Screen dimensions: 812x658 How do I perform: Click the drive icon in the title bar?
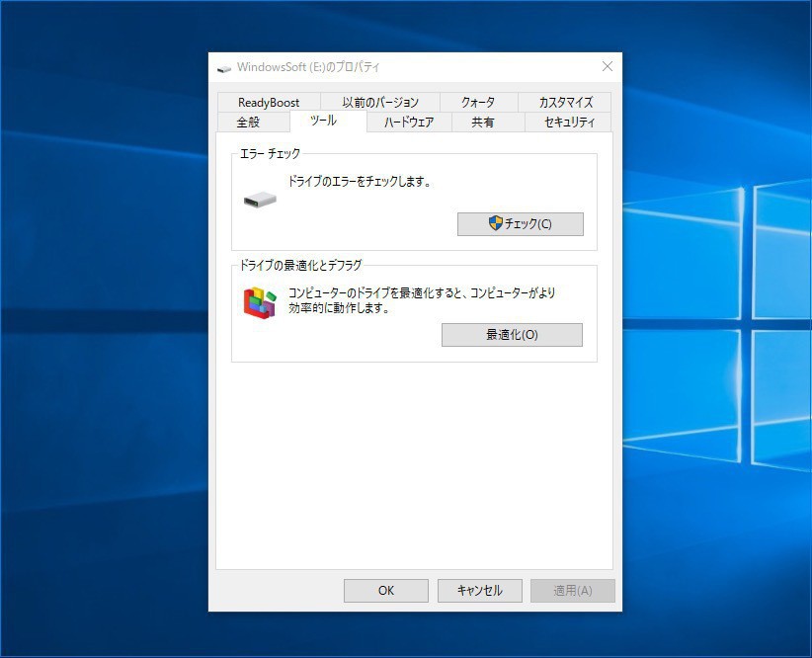(x=224, y=68)
